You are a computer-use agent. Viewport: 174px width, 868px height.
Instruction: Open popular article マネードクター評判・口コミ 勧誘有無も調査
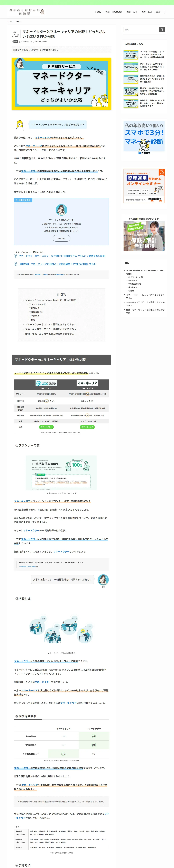pos(152,54)
